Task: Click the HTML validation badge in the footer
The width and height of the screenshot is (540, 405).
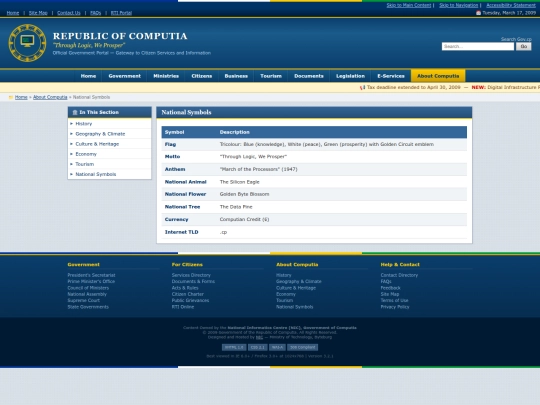Action: click(x=234, y=347)
